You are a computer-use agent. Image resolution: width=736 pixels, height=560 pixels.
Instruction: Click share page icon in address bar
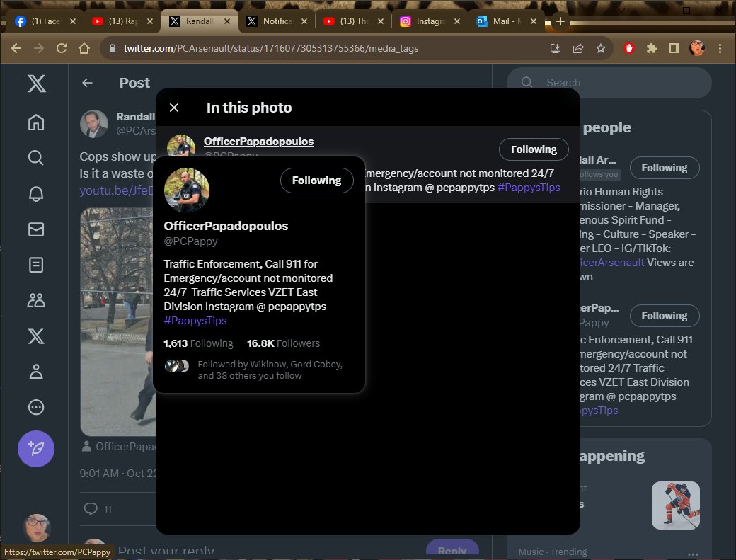(577, 48)
